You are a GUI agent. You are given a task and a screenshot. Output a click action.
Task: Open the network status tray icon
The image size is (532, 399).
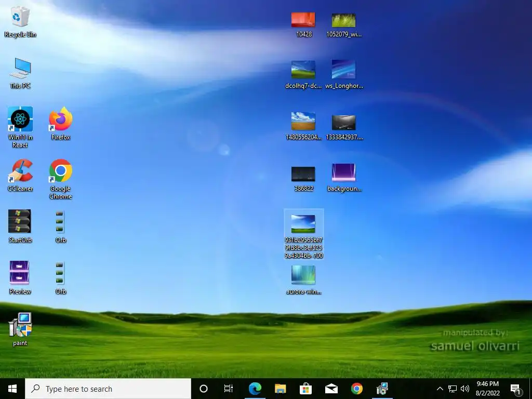pos(453,389)
